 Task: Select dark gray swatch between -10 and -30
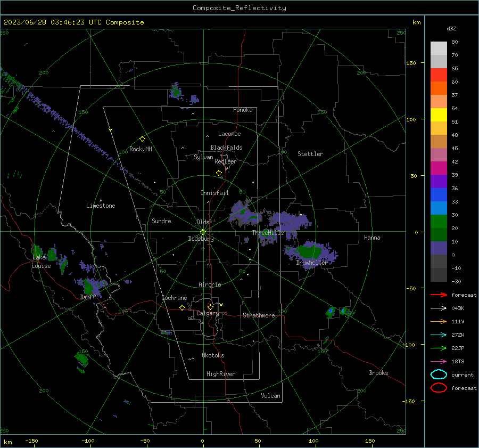(x=439, y=274)
